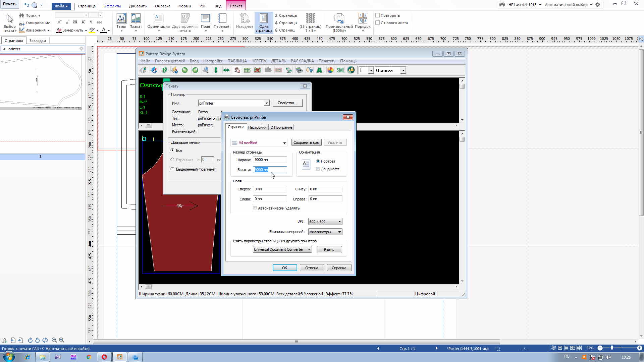This screenshot has width=644, height=362.
Task: Click the Сохранить как button
Action: [306, 142]
